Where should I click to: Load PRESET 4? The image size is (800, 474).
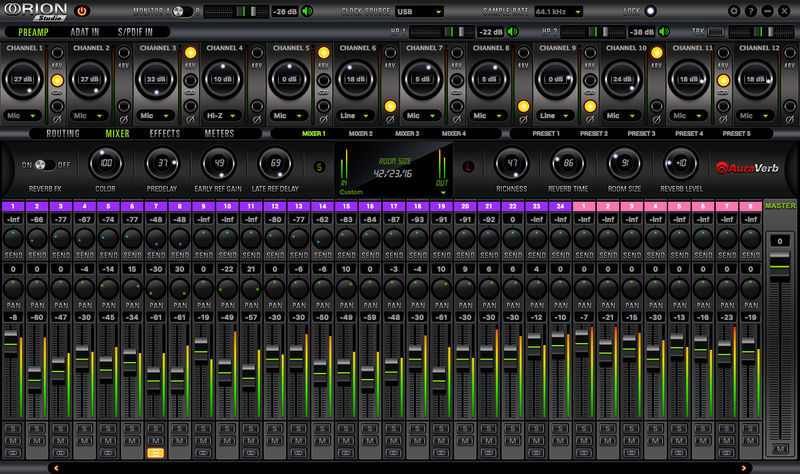coord(689,134)
